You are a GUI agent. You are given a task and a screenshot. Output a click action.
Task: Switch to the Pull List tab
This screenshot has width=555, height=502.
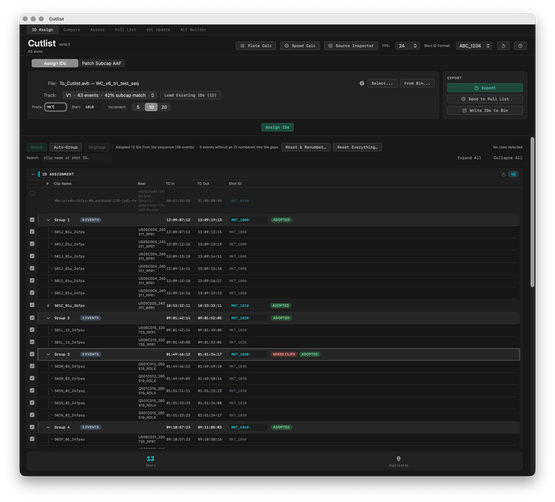(x=125, y=30)
